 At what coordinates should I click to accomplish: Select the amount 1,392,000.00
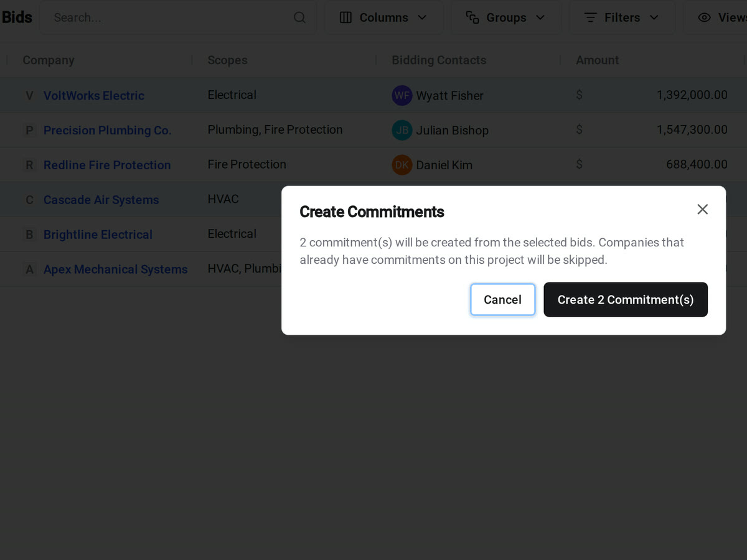pos(692,95)
